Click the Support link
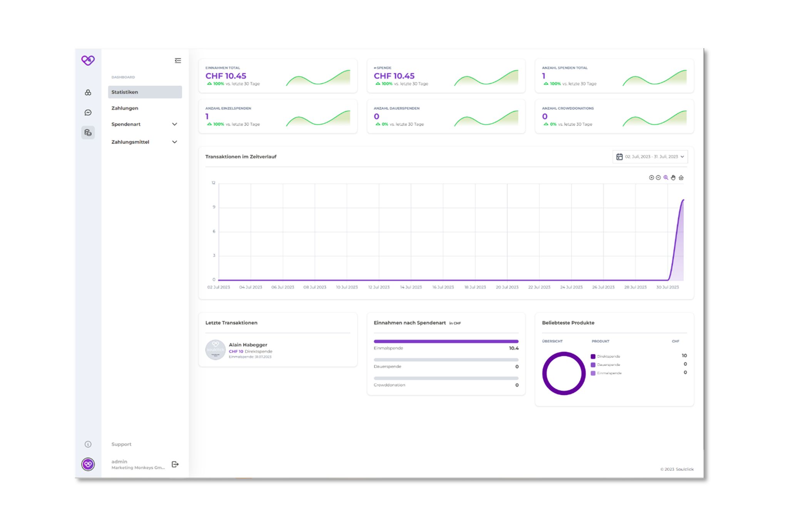The height and width of the screenshot is (532, 785). pos(121,444)
